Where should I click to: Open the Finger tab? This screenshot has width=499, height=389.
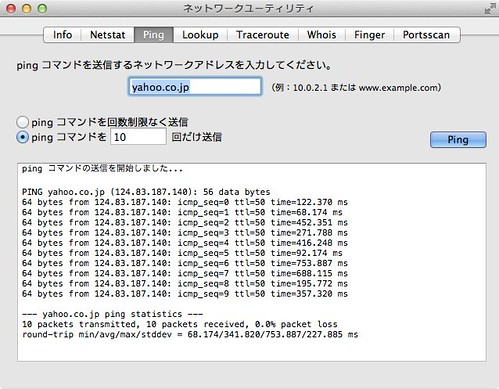click(x=369, y=35)
